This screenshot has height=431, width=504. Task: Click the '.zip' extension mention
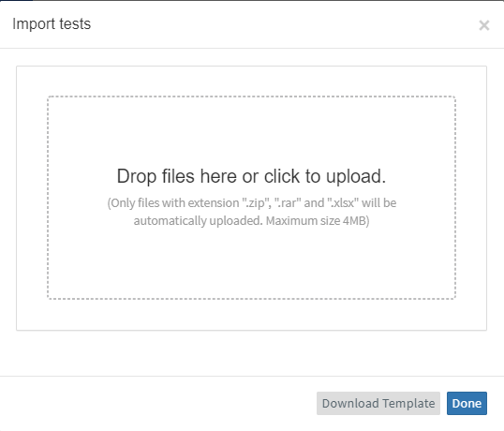[x=256, y=202]
